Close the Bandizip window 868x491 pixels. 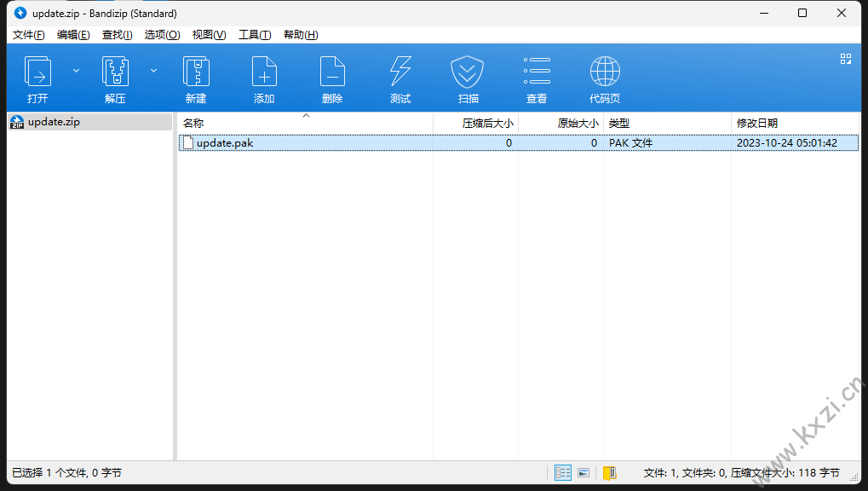[842, 13]
